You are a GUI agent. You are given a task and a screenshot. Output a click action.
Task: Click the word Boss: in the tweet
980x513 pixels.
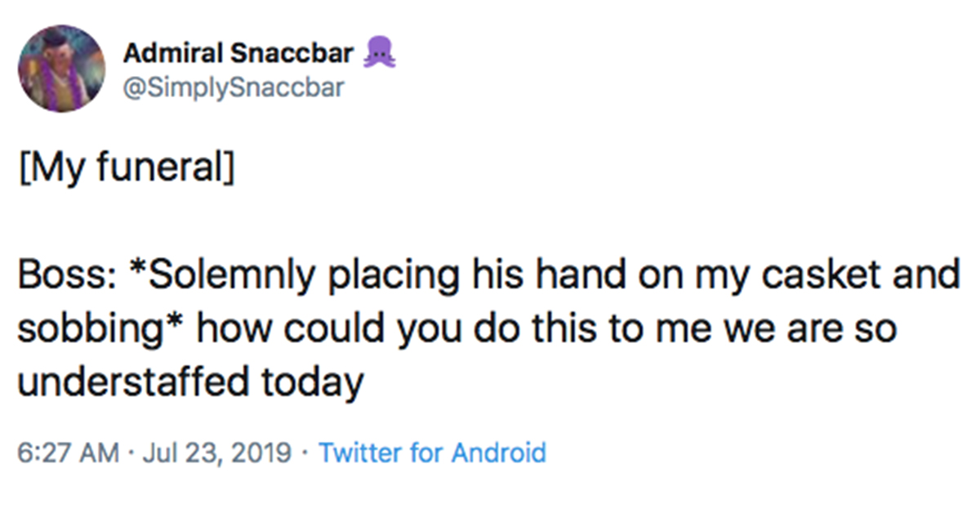[x=67, y=276]
